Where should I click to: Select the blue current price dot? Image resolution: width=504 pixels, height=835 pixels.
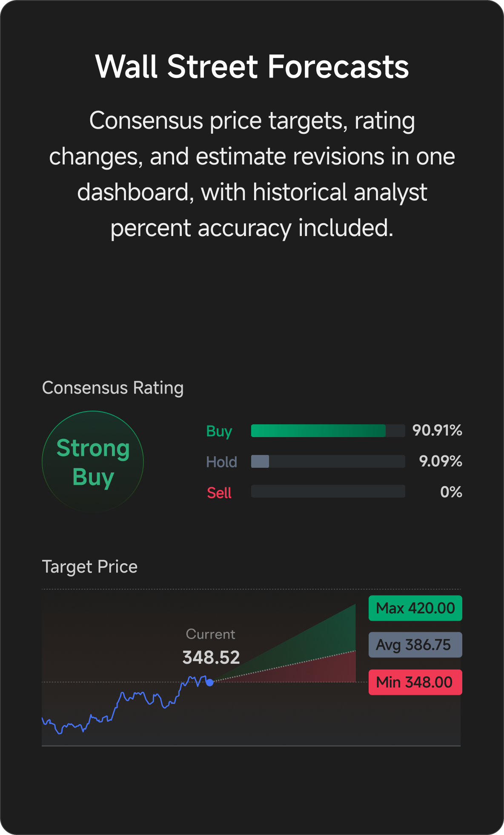pyautogui.click(x=209, y=682)
